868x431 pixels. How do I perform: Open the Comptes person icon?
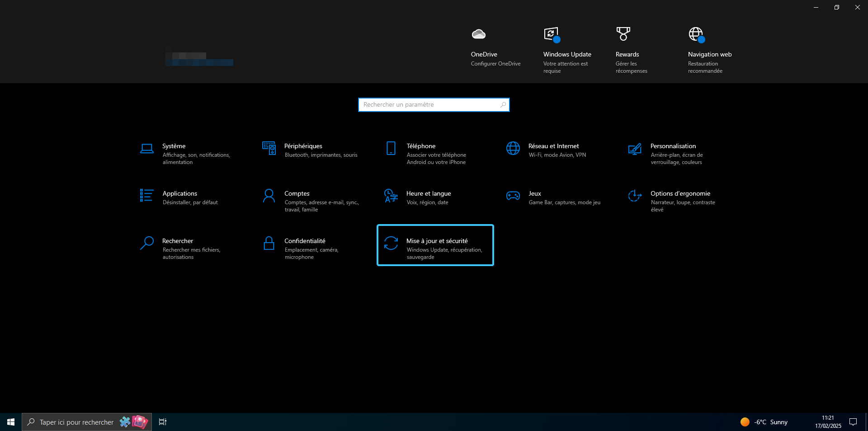pos(269,196)
